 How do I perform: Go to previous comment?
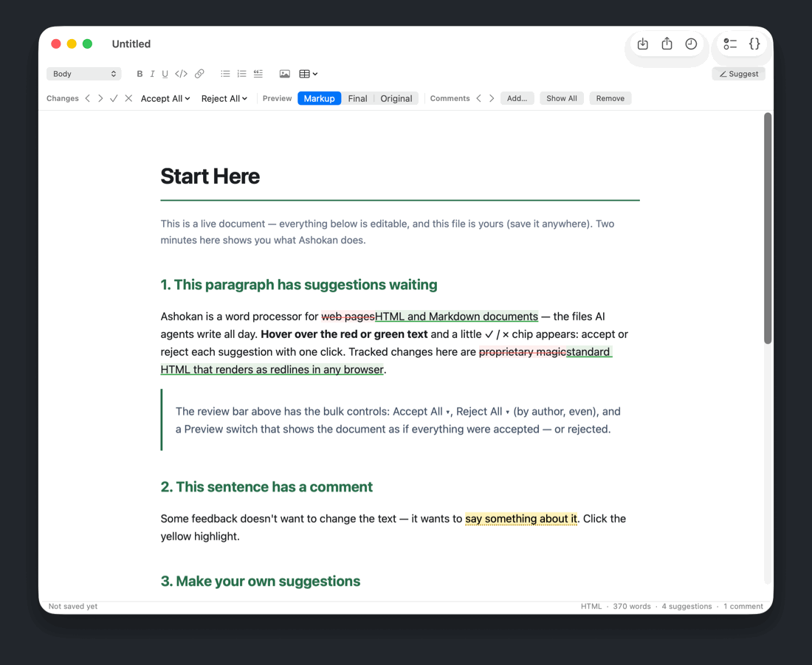pyautogui.click(x=478, y=98)
